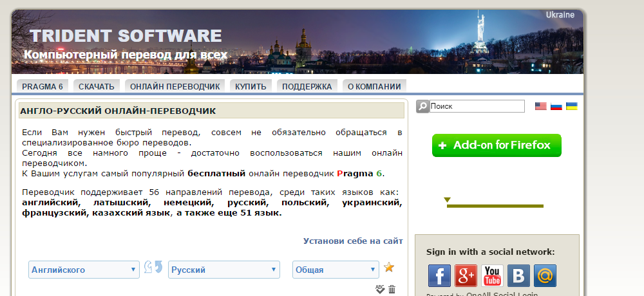This screenshot has height=296, width=644.
Task: Sign in with Facebook icon
Action: click(x=439, y=275)
